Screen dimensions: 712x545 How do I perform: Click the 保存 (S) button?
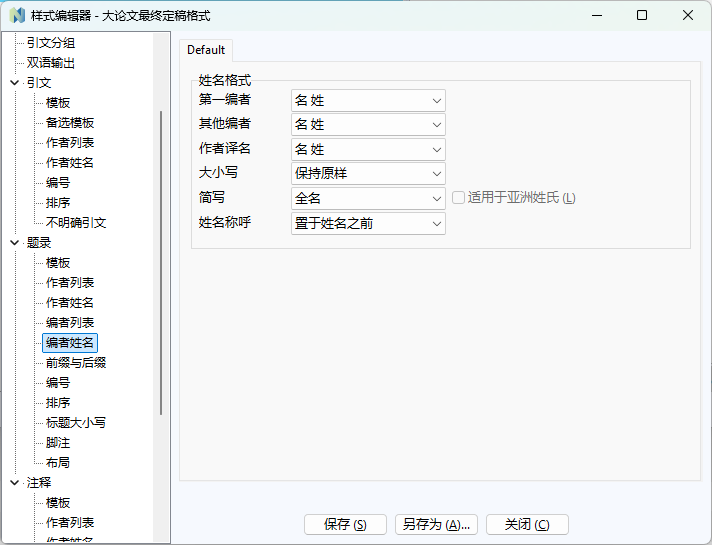pyautogui.click(x=345, y=525)
